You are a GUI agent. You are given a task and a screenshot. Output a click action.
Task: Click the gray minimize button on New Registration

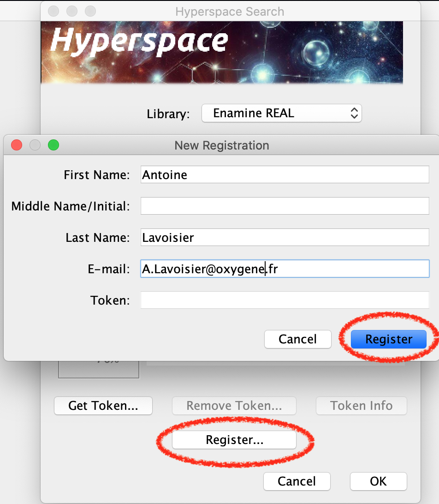pyautogui.click(x=35, y=145)
